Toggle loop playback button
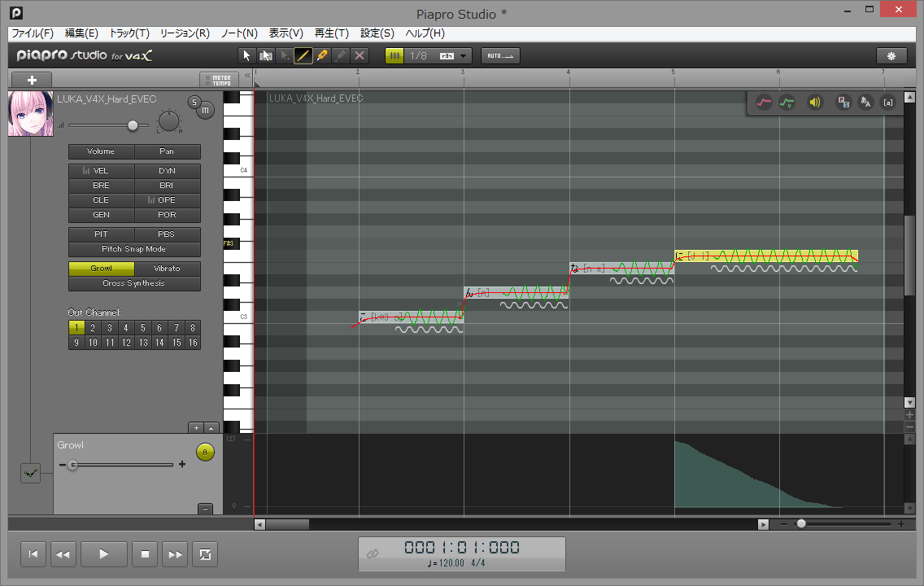 click(x=205, y=554)
